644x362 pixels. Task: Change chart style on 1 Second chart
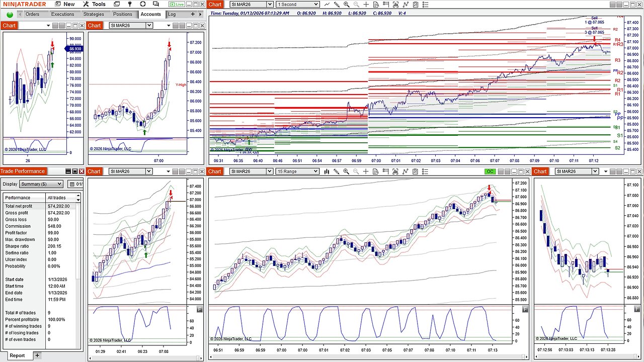click(x=327, y=4)
